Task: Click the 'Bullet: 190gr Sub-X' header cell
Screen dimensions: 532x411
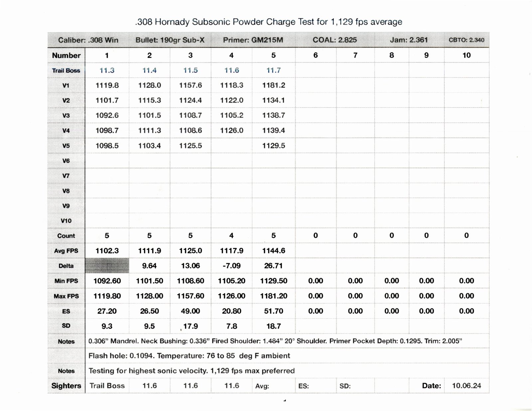Action: tap(170, 40)
